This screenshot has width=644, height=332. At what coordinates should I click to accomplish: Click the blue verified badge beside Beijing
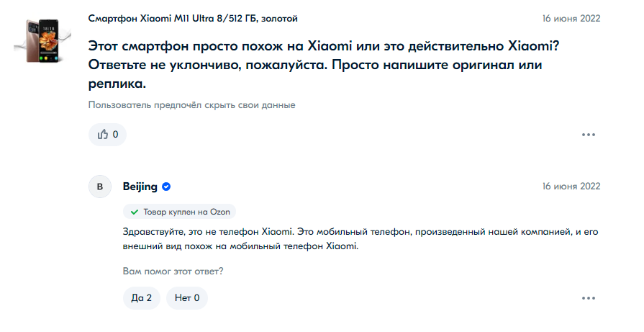pyautogui.click(x=166, y=187)
